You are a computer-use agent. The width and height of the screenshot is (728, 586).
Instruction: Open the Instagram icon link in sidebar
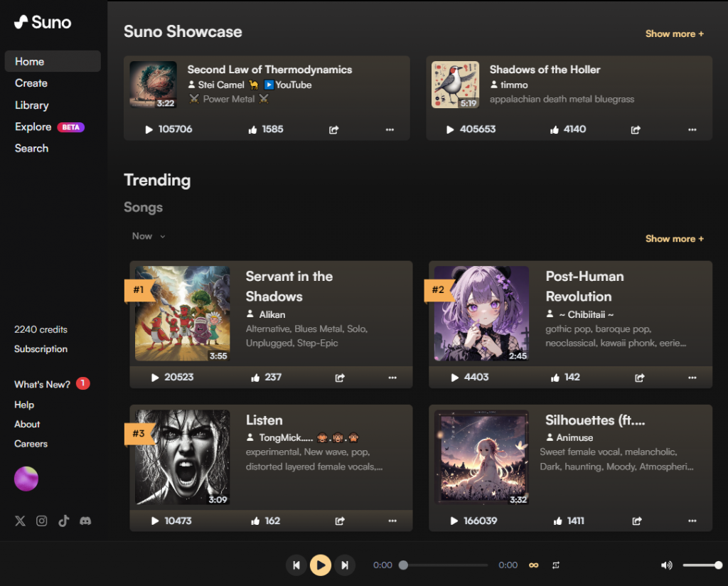[42, 521]
